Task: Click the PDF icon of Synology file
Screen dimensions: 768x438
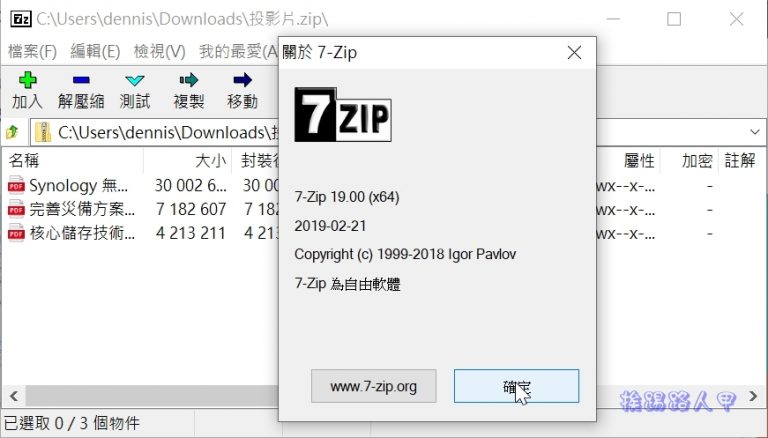Action: (x=16, y=185)
